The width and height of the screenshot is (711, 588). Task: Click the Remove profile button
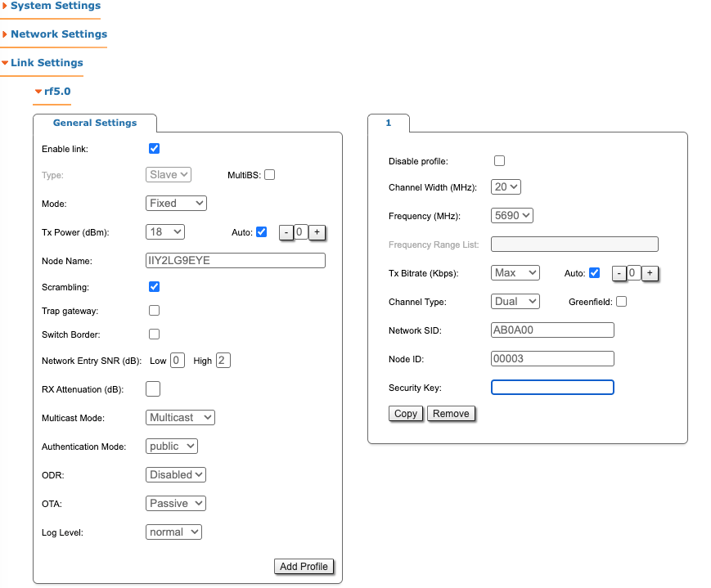click(x=451, y=414)
